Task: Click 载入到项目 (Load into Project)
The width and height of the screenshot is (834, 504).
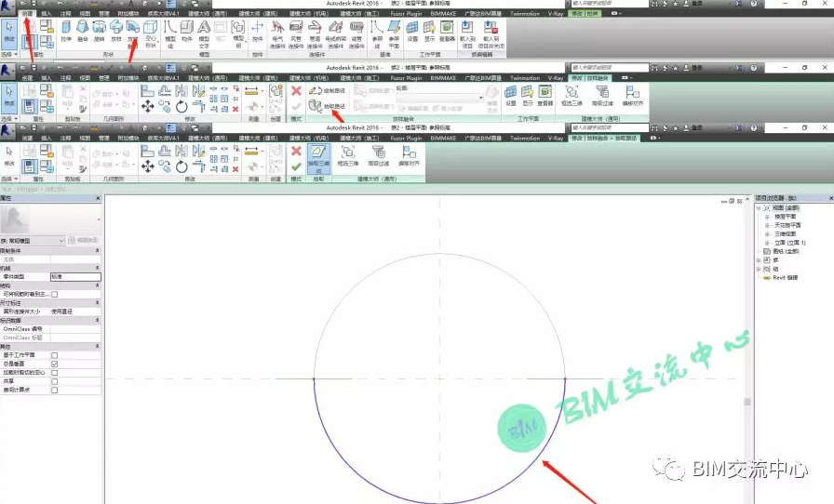Action: coord(467,34)
